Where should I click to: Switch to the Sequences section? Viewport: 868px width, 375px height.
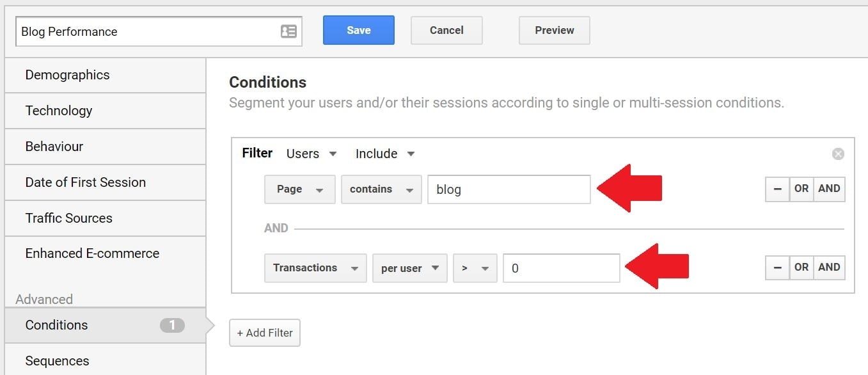point(56,361)
